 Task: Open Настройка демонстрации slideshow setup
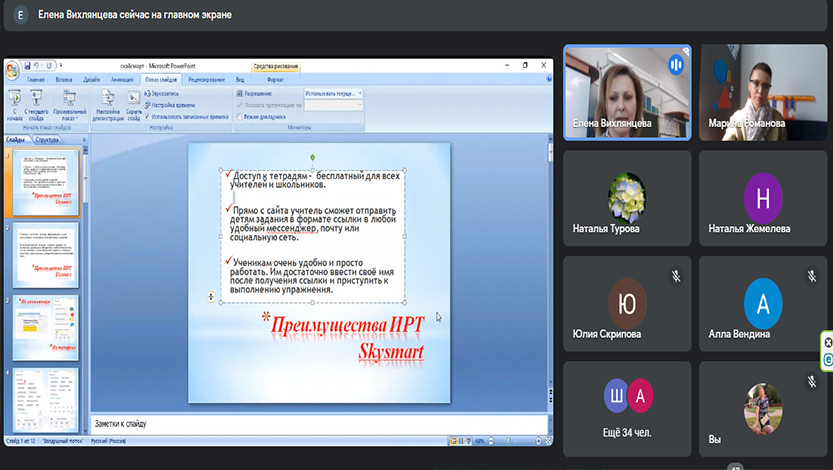point(107,102)
